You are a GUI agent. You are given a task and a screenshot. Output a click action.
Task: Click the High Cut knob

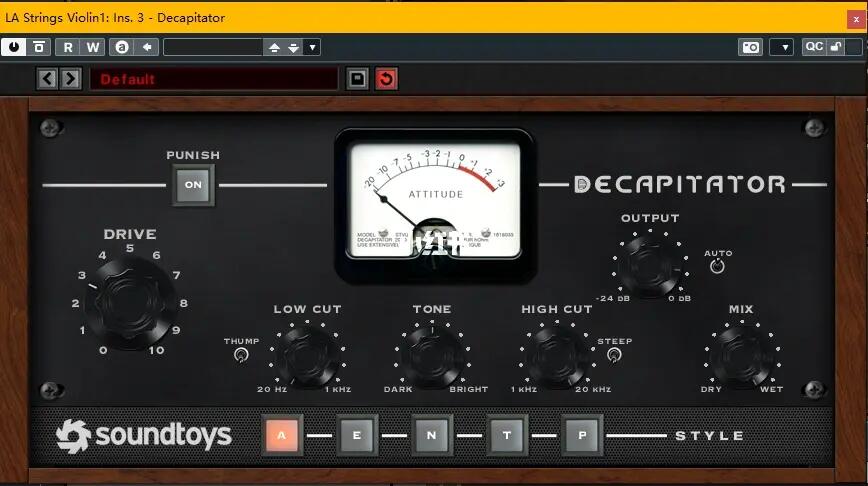click(x=557, y=358)
